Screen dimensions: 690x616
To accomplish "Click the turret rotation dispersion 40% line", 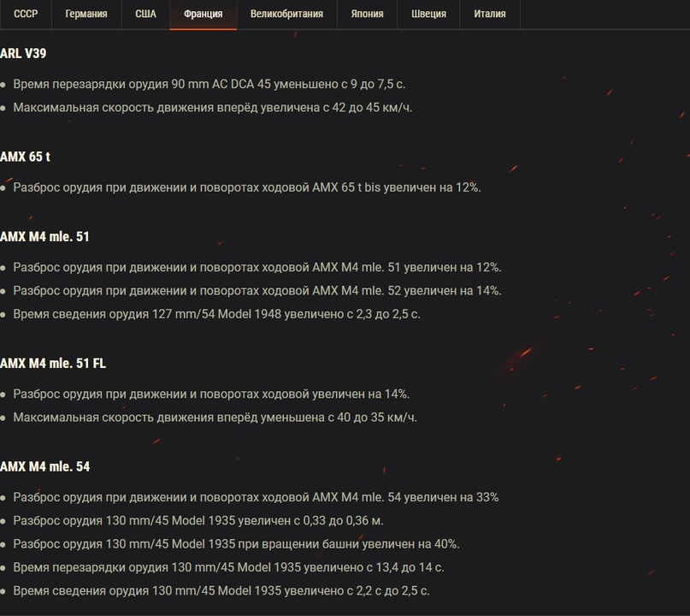I will pos(236,544).
